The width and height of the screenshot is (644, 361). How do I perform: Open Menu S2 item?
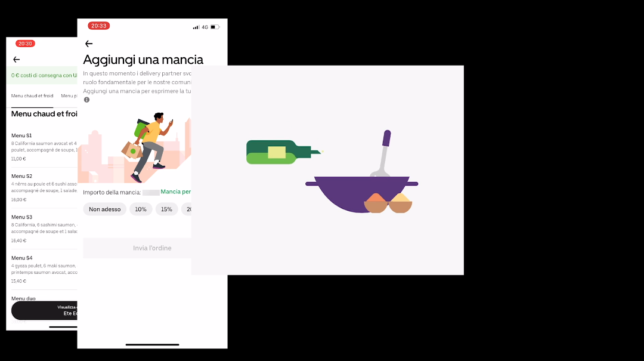tap(44, 187)
